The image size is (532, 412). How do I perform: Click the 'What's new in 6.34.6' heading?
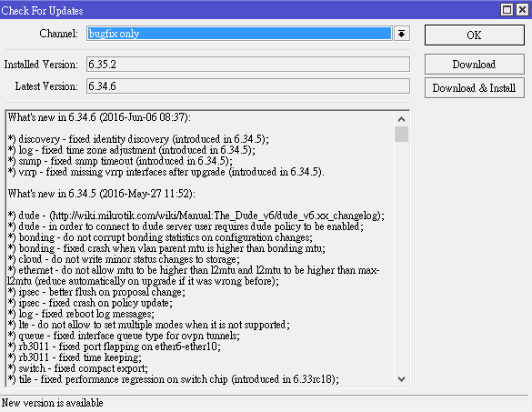pos(99,117)
